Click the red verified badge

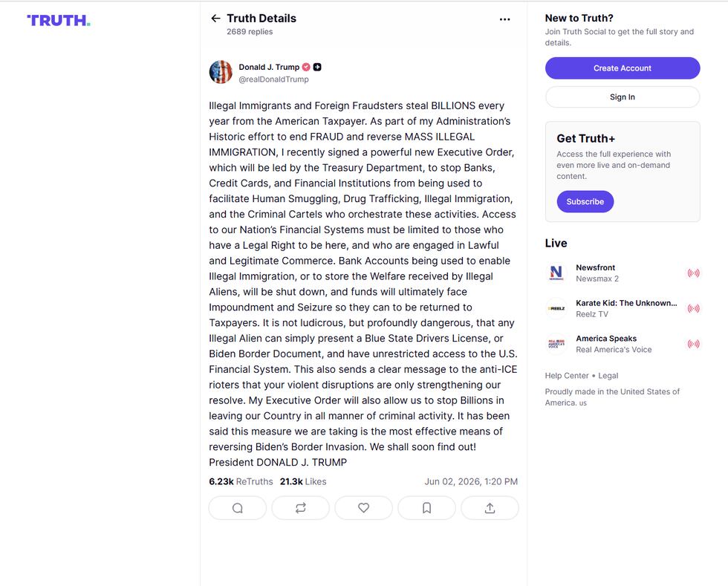pyautogui.click(x=306, y=67)
